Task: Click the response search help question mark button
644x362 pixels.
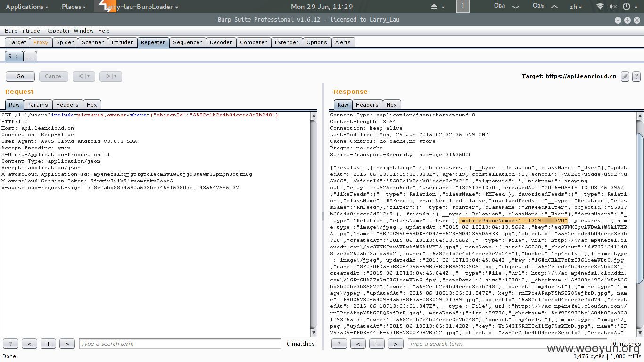Action: [339, 344]
